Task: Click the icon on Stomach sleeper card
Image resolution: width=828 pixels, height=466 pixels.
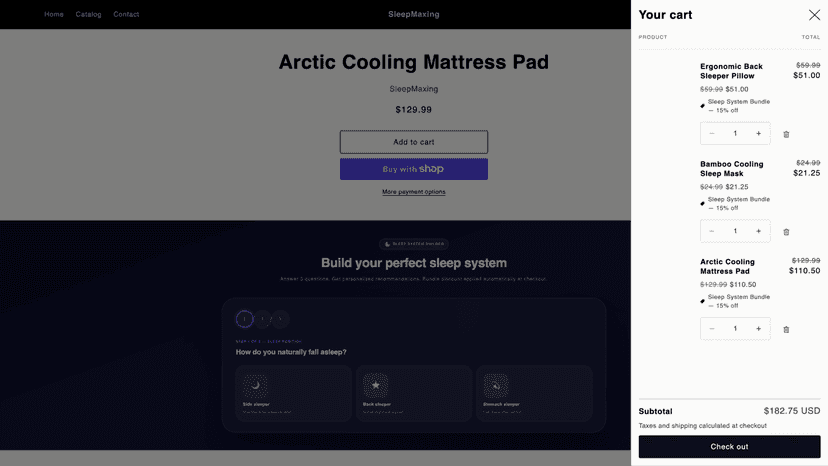Action: coord(496,386)
